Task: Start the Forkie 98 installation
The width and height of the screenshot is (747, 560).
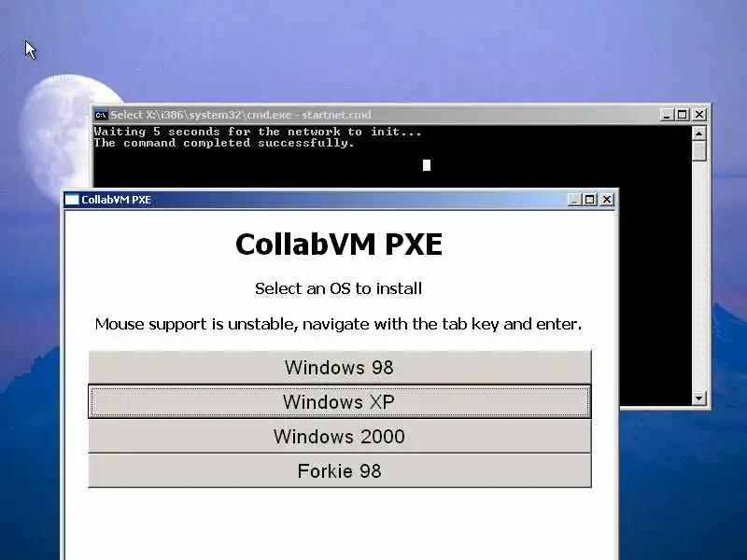Action: 340,471
